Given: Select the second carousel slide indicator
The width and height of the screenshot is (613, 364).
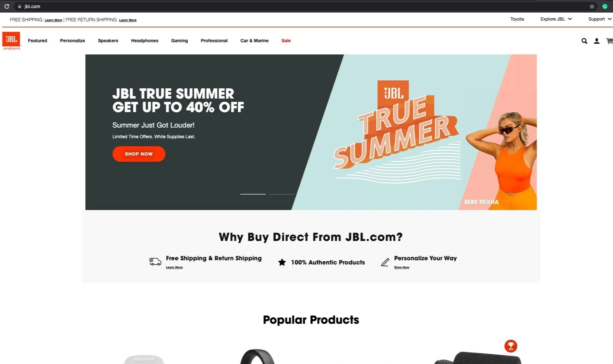Looking at the screenshot, I should tap(282, 194).
